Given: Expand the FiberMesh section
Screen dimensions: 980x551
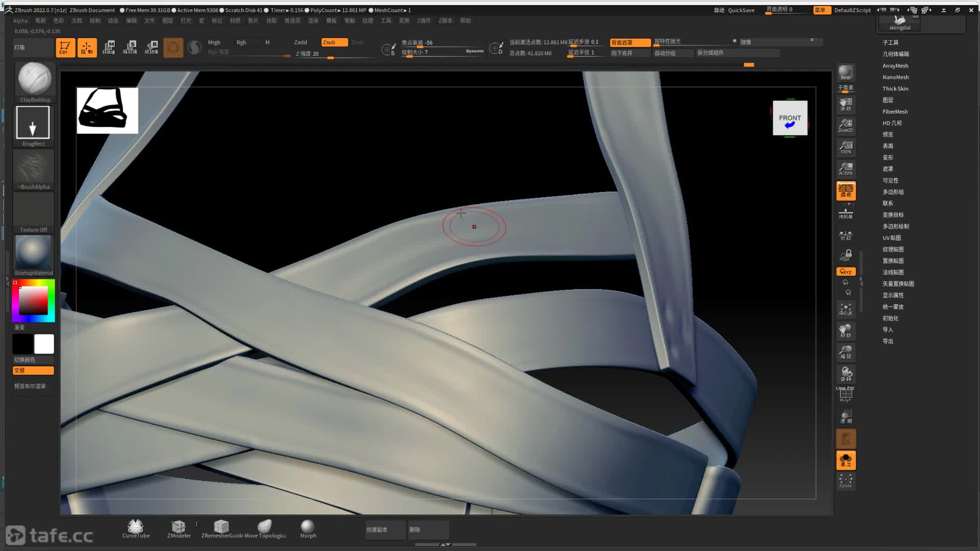Looking at the screenshot, I should click(x=895, y=112).
